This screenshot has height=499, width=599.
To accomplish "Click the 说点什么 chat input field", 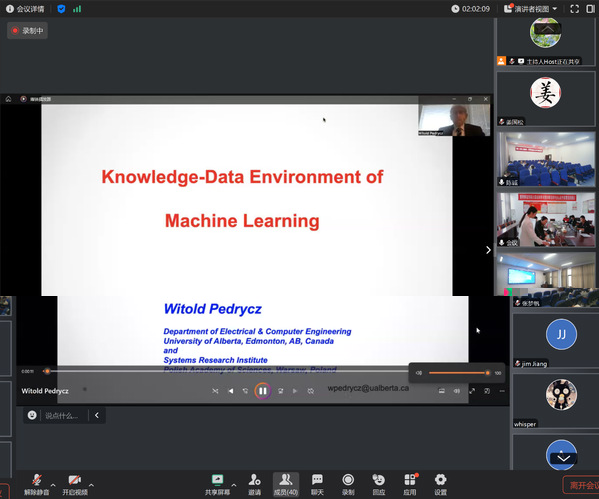I will (62, 415).
